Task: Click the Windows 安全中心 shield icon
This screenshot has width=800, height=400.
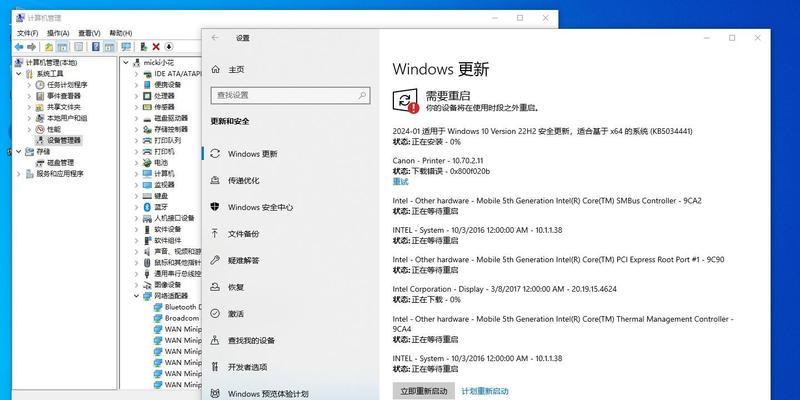Action: tap(215, 207)
